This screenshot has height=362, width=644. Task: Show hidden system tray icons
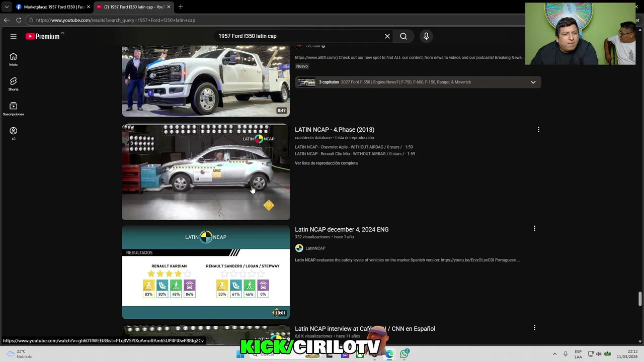click(554, 354)
